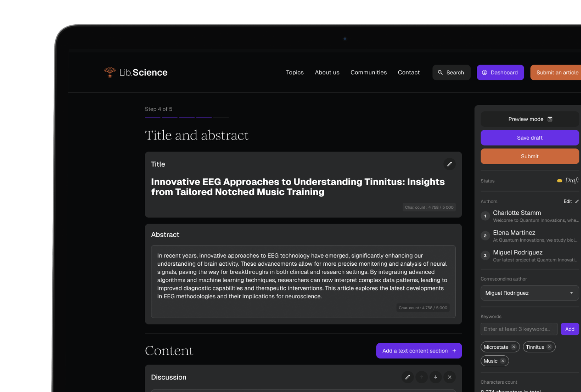Open the Topics menu item
The image size is (581, 392).
(294, 73)
